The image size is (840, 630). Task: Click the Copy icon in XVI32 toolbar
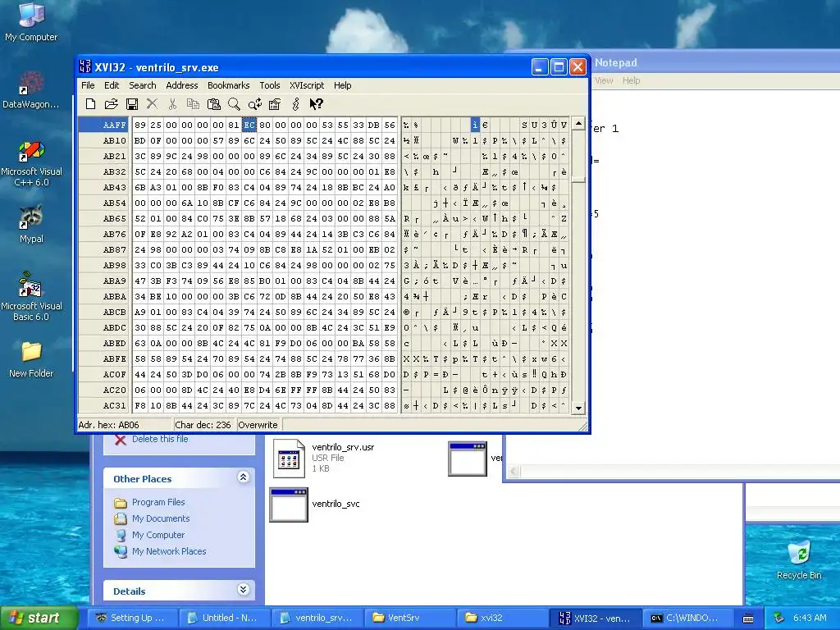point(193,104)
